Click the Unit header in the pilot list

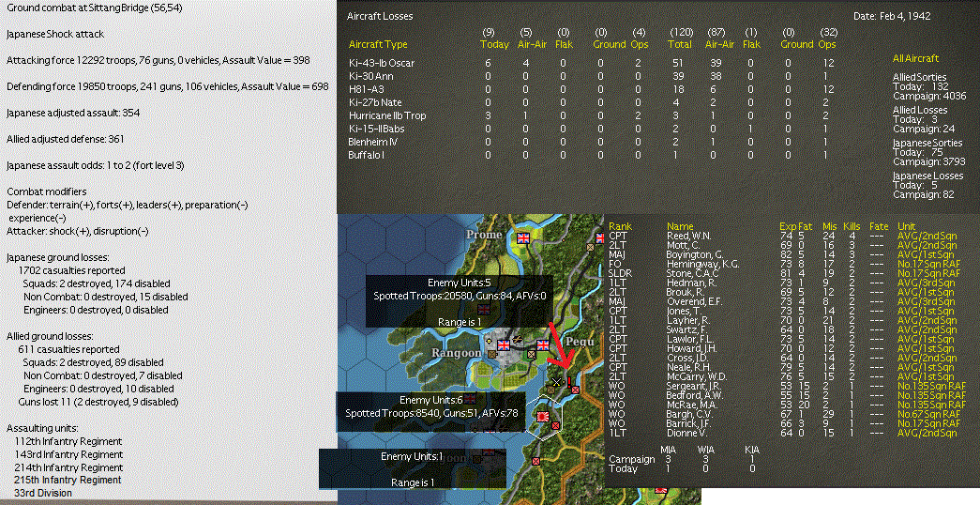906,226
